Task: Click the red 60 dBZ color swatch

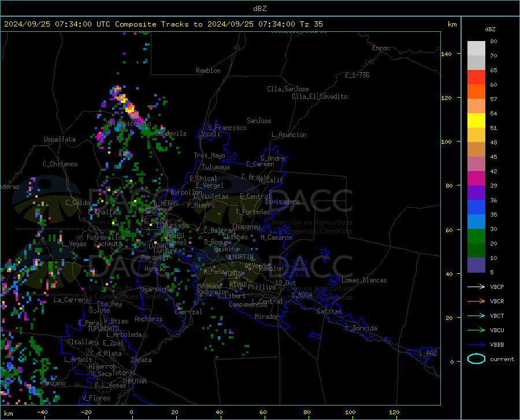Action: click(476, 77)
